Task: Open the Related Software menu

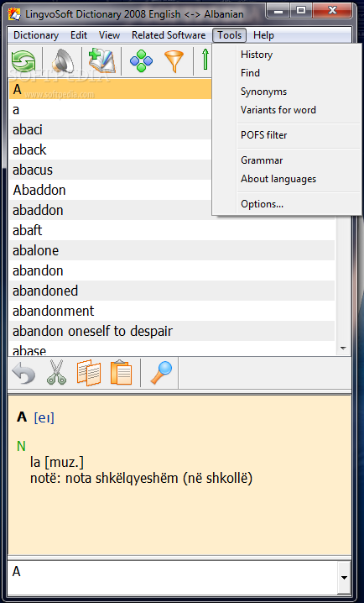Action: pyautogui.click(x=169, y=35)
